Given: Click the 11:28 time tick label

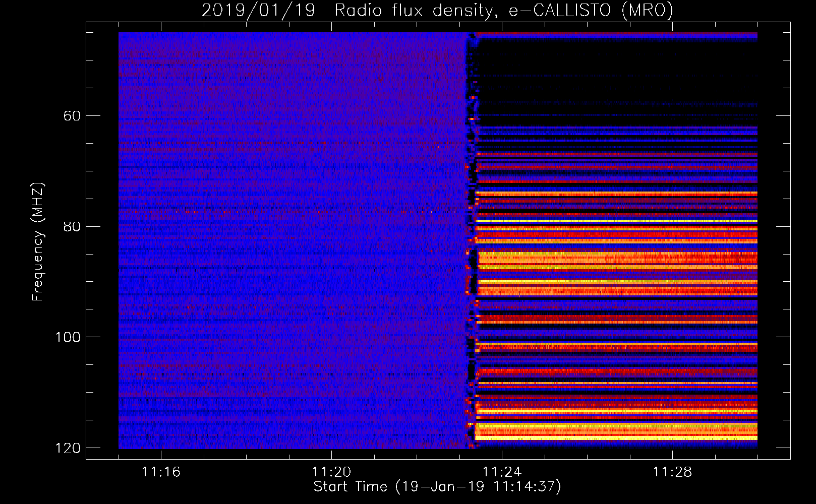Looking at the screenshot, I should (672, 472).
